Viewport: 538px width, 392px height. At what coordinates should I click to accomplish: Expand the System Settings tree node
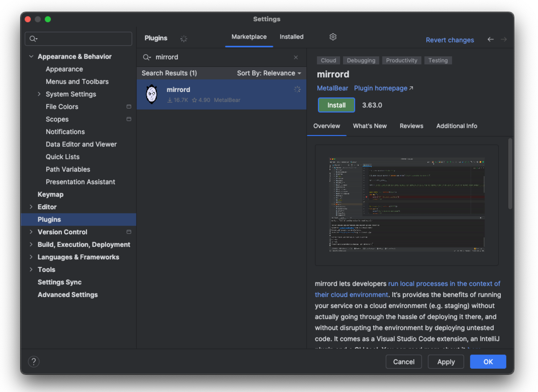(39, 94)
